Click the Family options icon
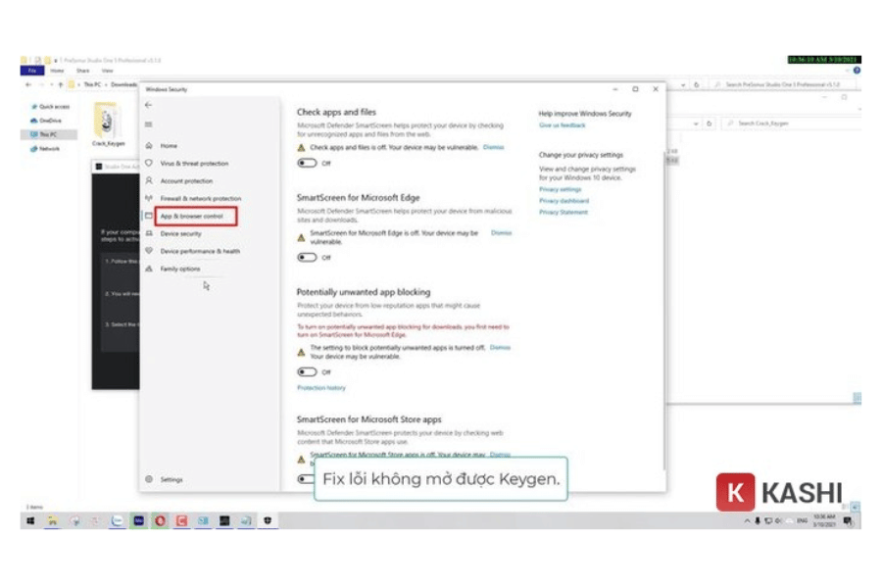Image resolution: width=882 pixels, height=588 pixels. click(149, 269)
